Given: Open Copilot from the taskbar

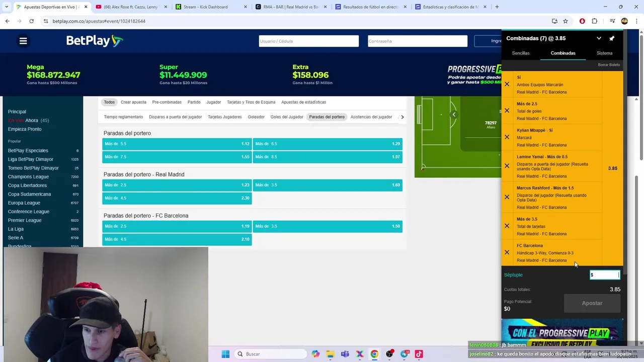Looking at the screenshot, I should coord(315,354).
